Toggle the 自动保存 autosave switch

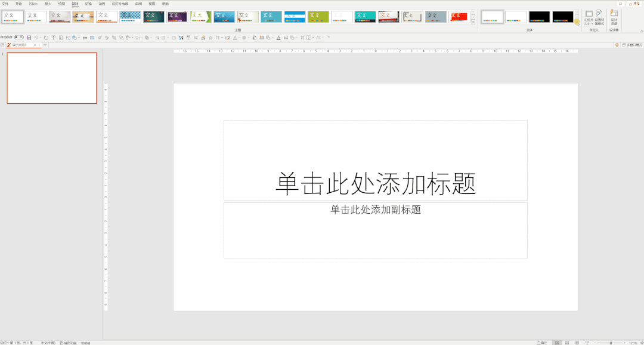click(19, 38)
